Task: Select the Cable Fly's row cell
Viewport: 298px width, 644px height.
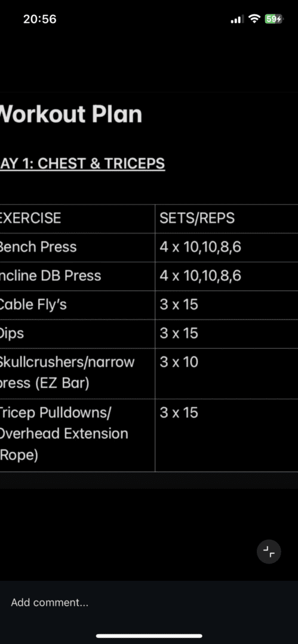Action: click(78, 305)
